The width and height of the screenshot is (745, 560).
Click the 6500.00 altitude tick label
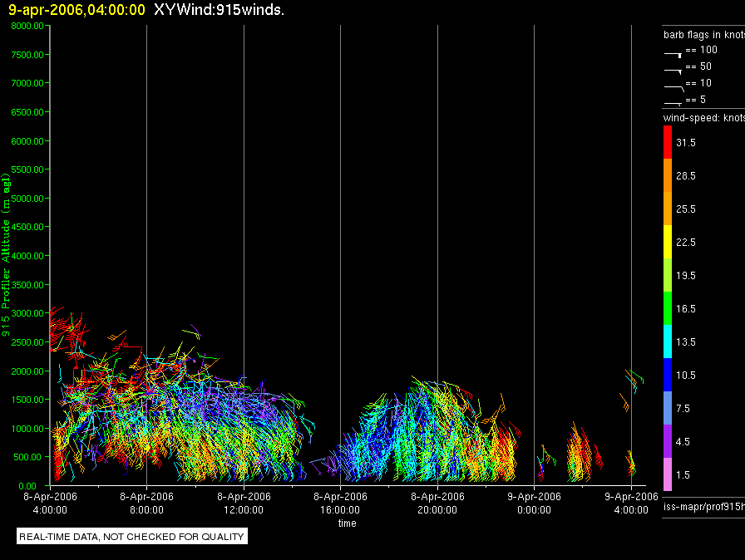click(x=27, y=112)
